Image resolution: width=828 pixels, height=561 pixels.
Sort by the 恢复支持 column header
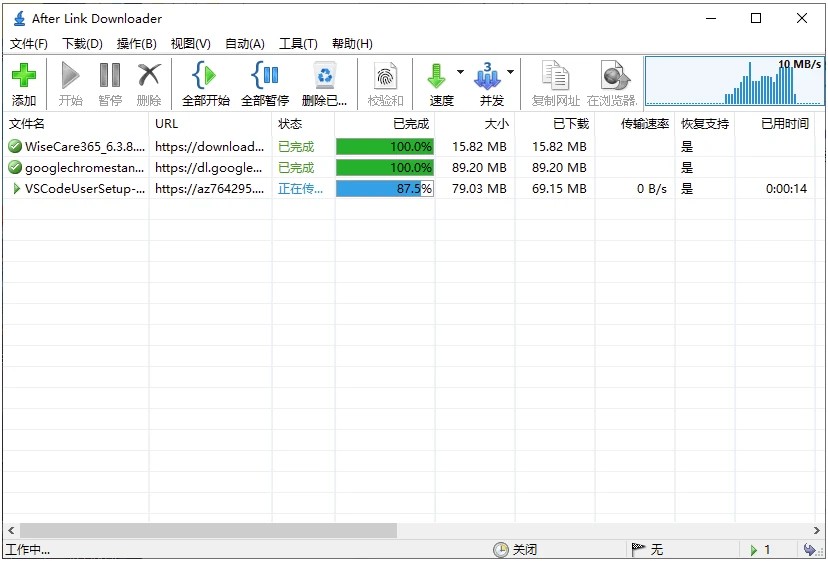coord(705,124)
